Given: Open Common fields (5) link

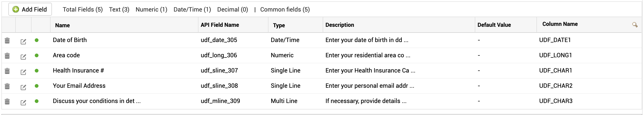Looking at the screenshot, I should (x=285, y=9).
